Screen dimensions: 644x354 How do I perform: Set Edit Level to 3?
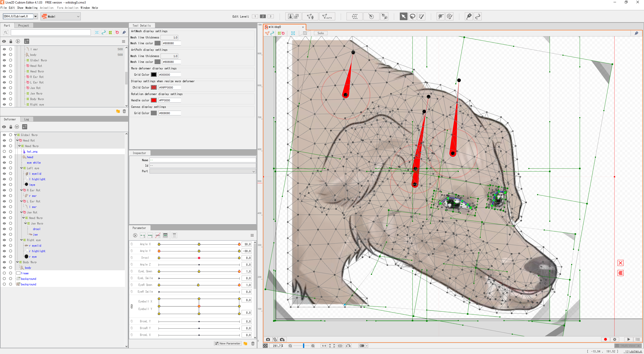[x=271, y=17]
